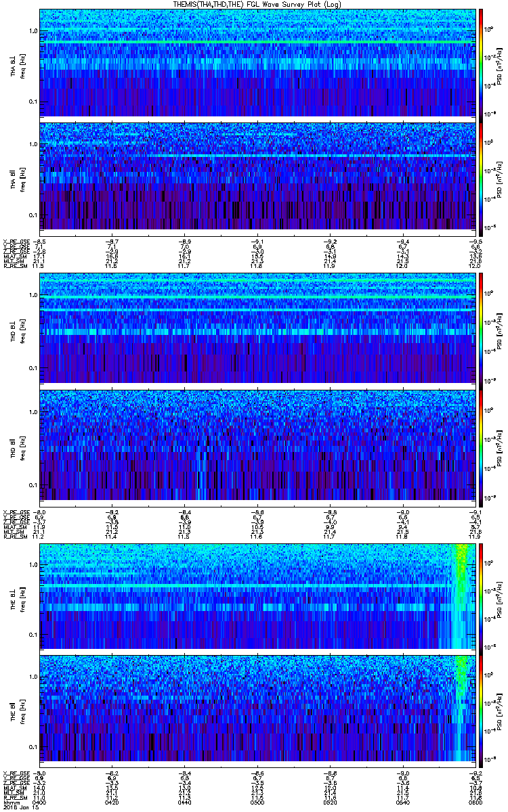Click the 1.0 frequency tick of THA B⊥ panel

pos(33,32)
